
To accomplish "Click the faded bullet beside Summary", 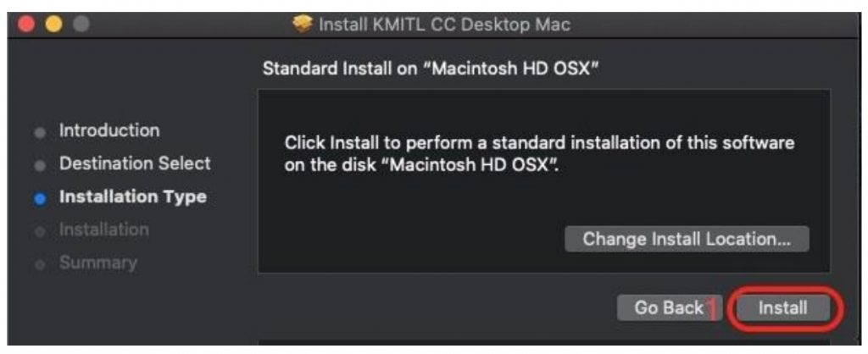I will click(x=41, y=264).
